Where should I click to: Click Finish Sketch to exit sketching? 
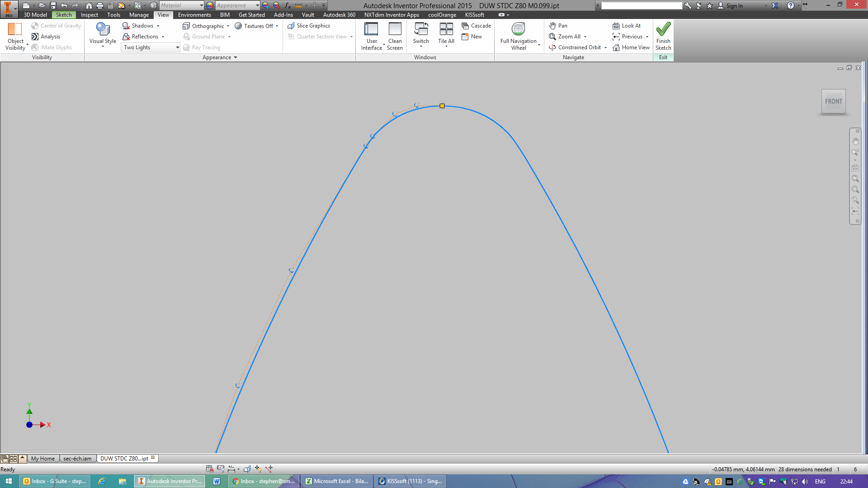click(663, 36)
